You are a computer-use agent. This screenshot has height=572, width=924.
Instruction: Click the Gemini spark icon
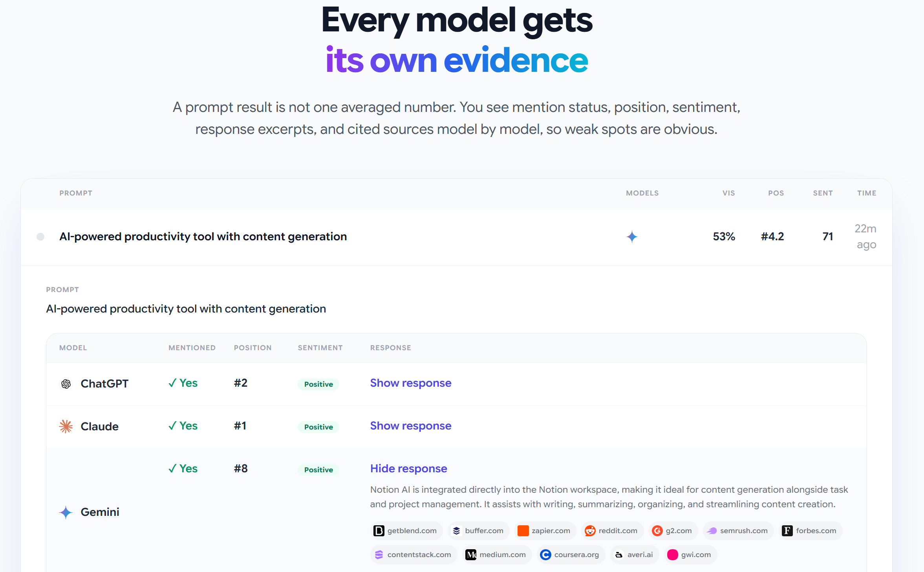tap(66, 512)
